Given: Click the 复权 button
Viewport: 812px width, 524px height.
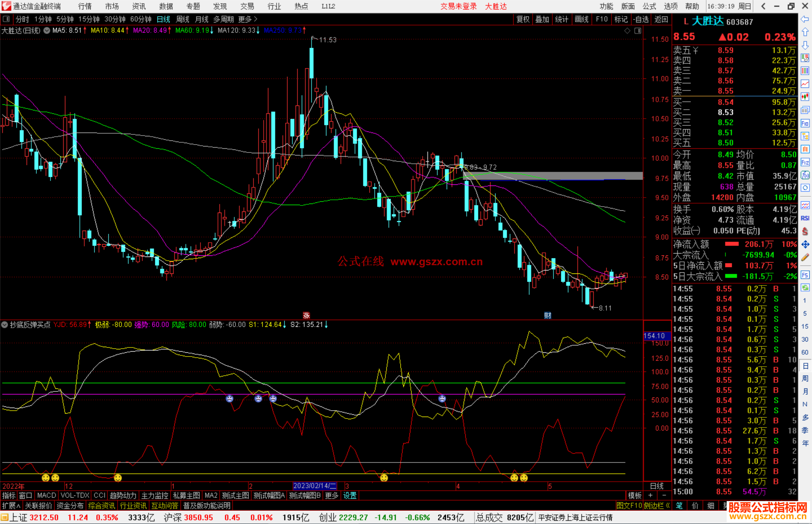Looking at the screenshot, I should click(x=523, y=19).
